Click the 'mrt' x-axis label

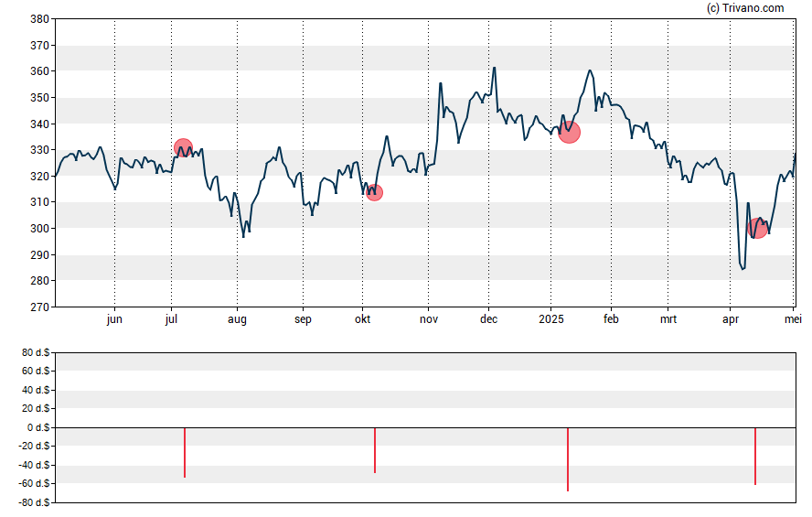(668, 319)
